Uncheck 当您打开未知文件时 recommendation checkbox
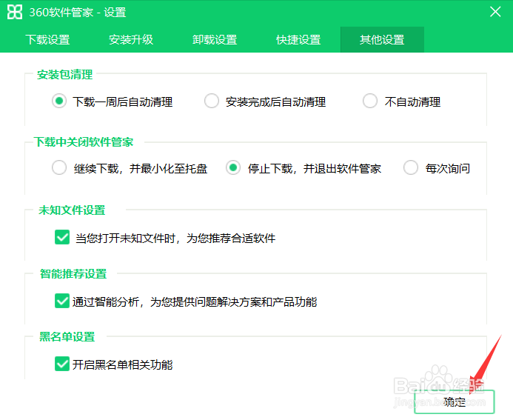 pos(62,237)
